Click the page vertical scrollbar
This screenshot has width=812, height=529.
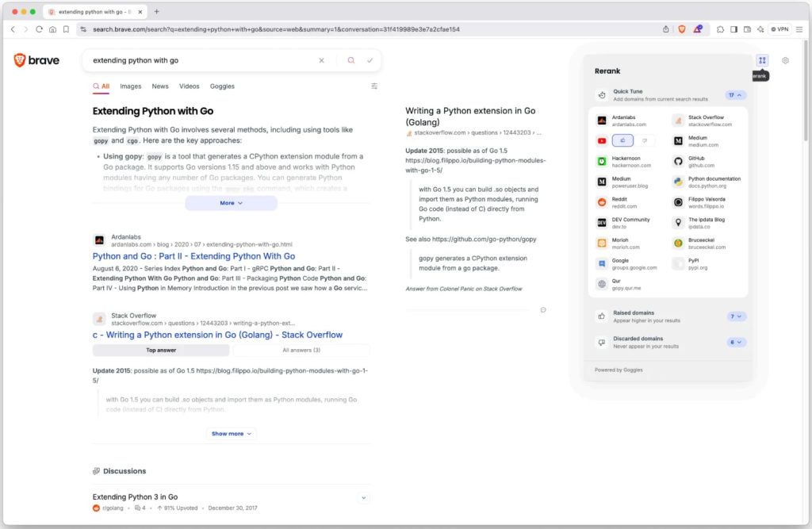coord(806,90)
